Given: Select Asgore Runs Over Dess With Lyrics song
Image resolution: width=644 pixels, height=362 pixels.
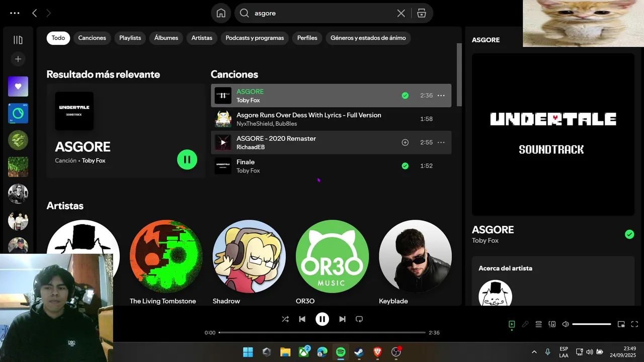Looking at the screenshot, I should (x=331, y=119).
